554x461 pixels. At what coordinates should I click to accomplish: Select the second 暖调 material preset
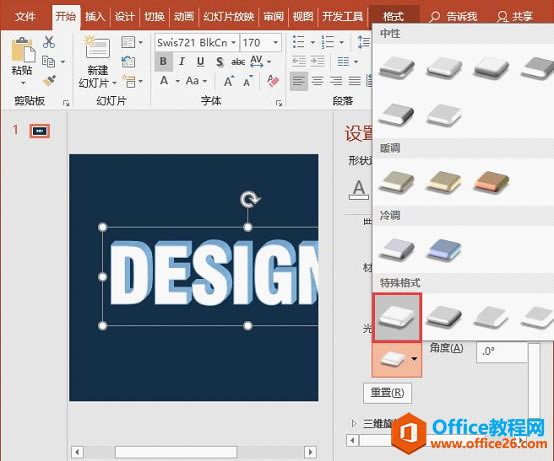pyautogui.click(x=444, y=181)
